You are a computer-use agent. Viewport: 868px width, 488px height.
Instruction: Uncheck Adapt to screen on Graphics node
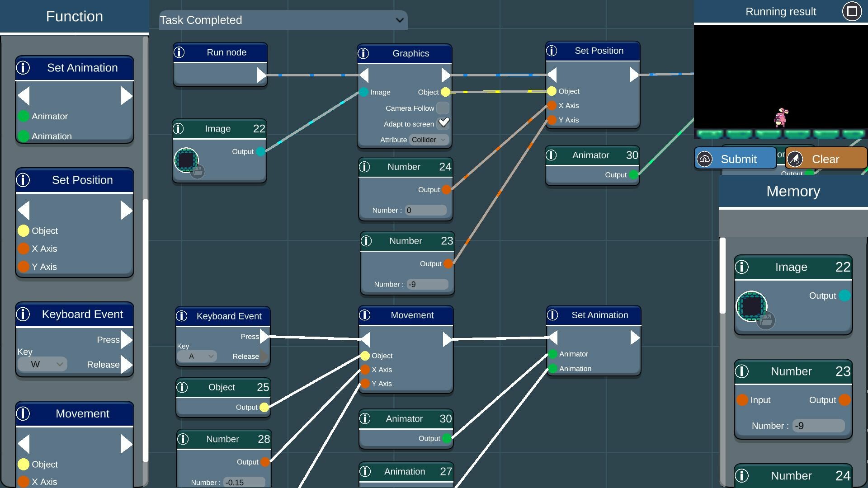(443, 123)
